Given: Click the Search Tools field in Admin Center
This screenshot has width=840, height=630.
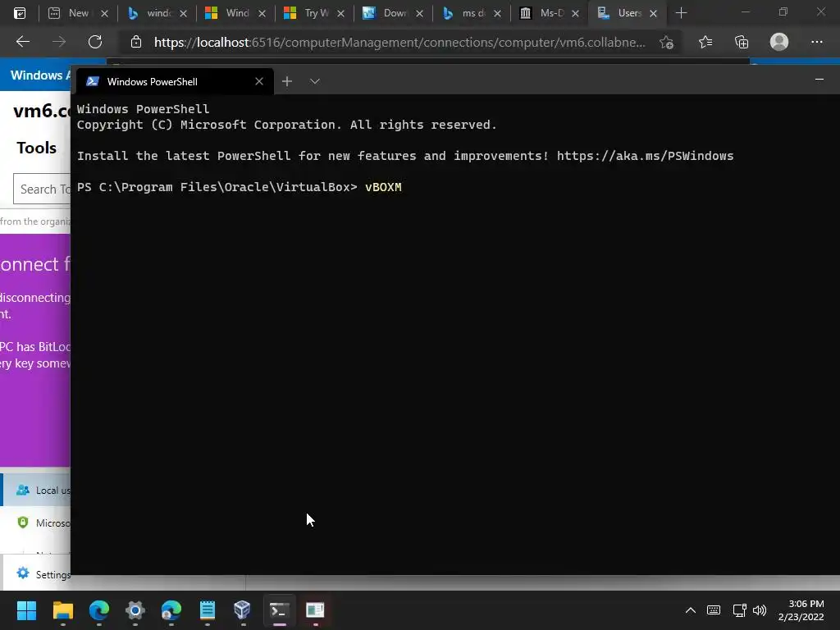Looking at the screenshot, I should 42,189.
